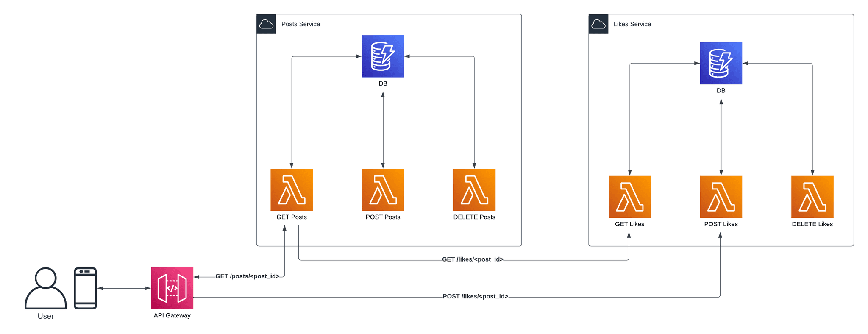
Task: Click the 'DELETE Likes' label
Action: coord(812,224)
